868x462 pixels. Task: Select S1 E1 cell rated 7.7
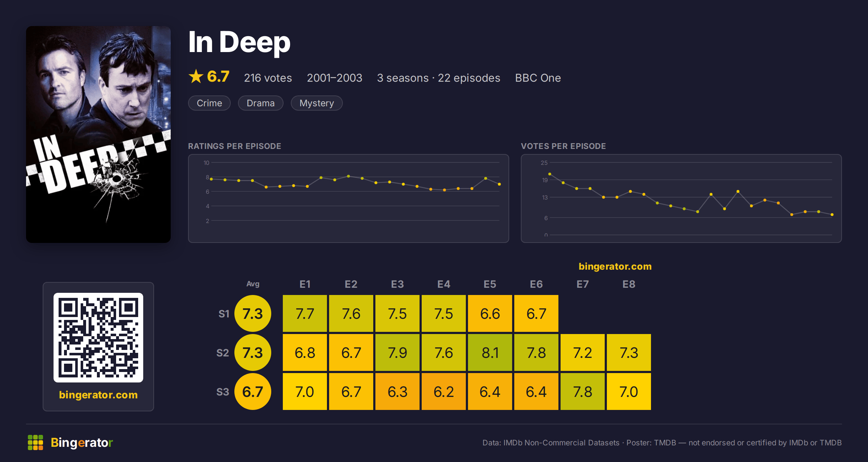(305, 313)
